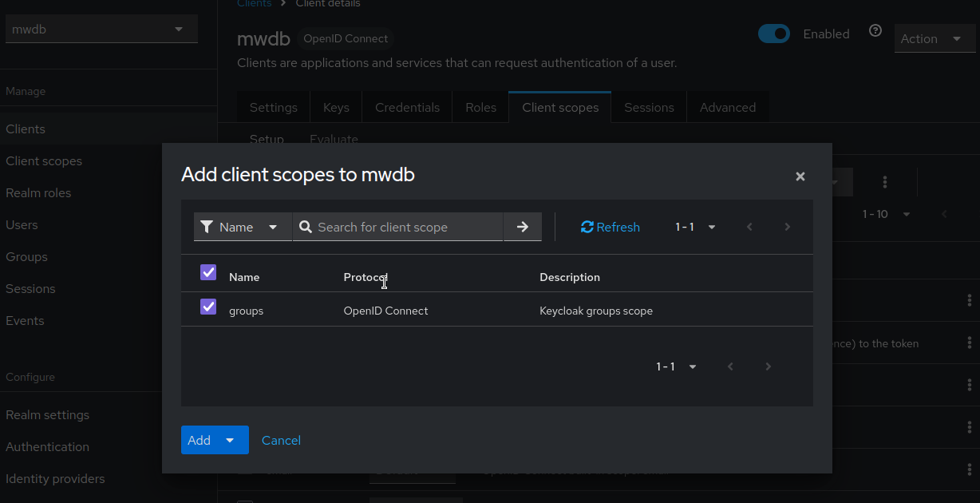Image resolution: width=980 pixels, height=503 pixels.
Task: Click the Keycloak groups scope description
Action: coord(596,311)
